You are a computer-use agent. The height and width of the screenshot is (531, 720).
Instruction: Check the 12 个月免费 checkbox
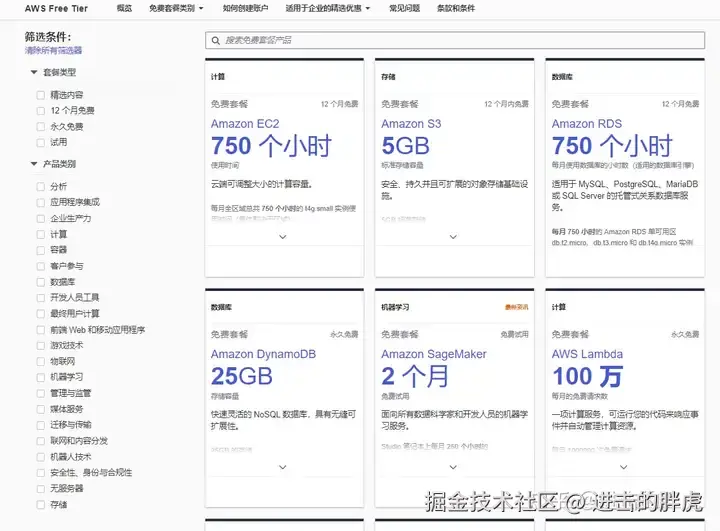coord(41,111)
